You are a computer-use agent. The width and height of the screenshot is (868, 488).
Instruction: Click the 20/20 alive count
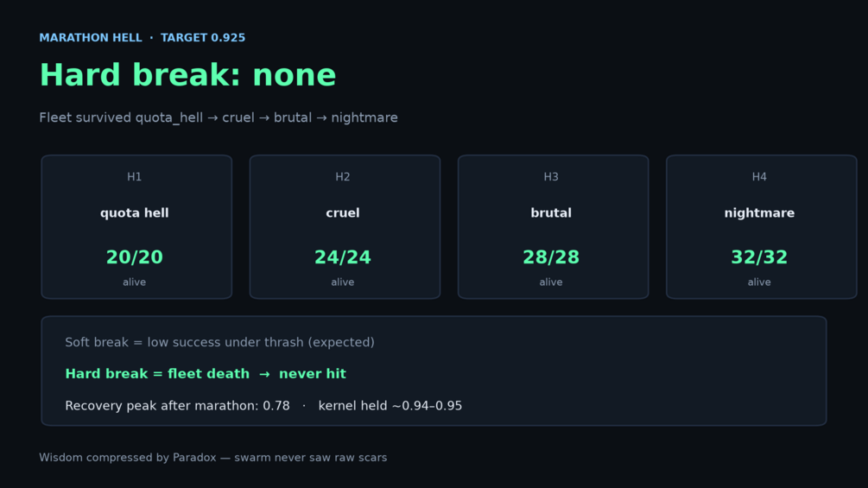[x=135, y=257]
